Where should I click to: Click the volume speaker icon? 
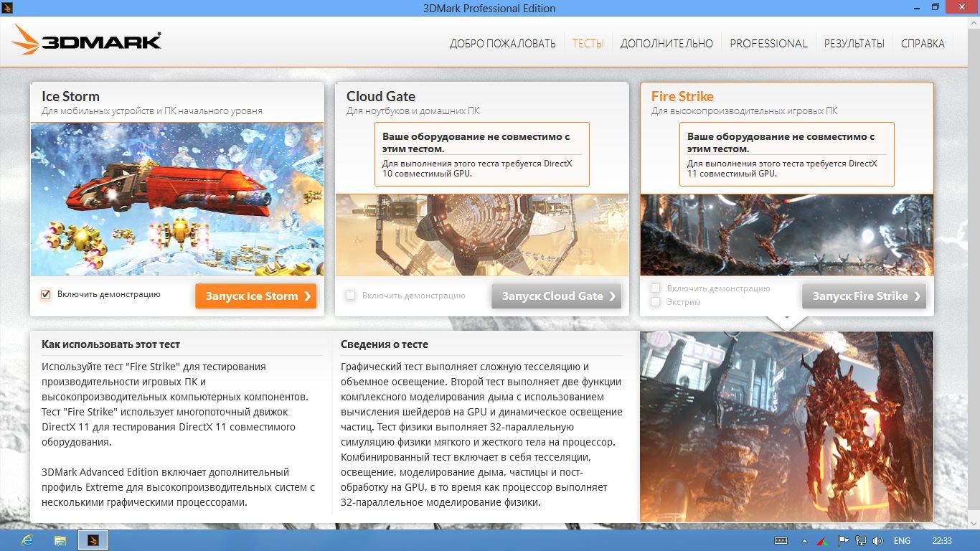(x=877, y=541)
